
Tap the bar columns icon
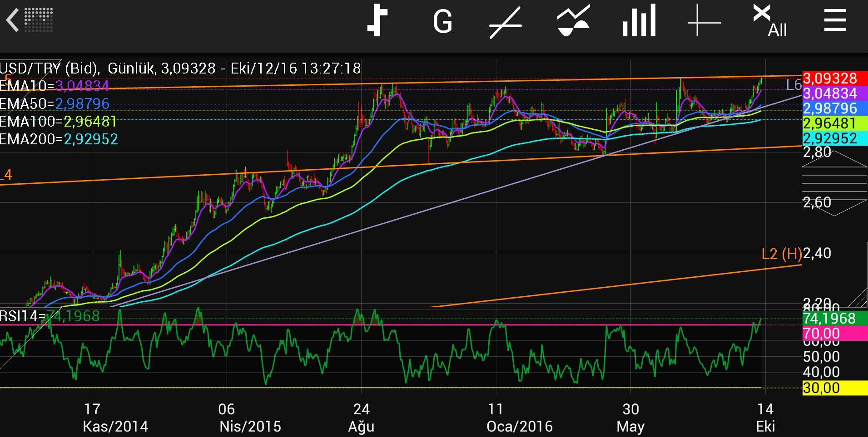639,21
